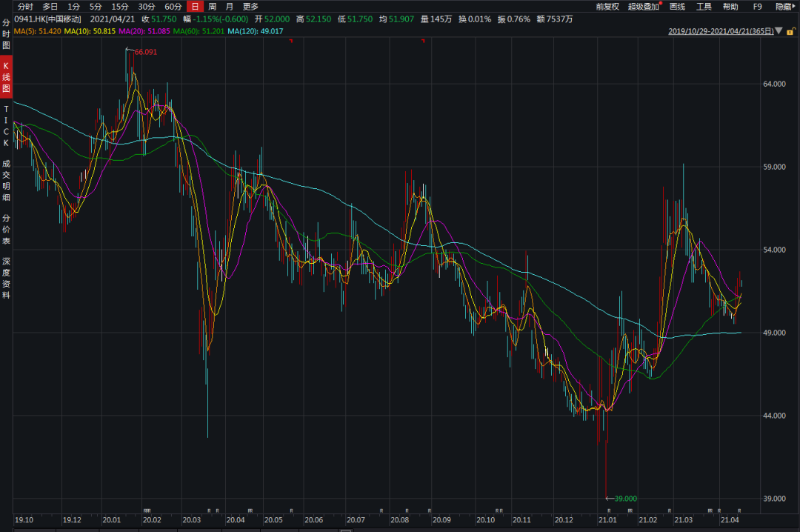Click the F9 button
This screenshot has width=800, height=532.
757,7
